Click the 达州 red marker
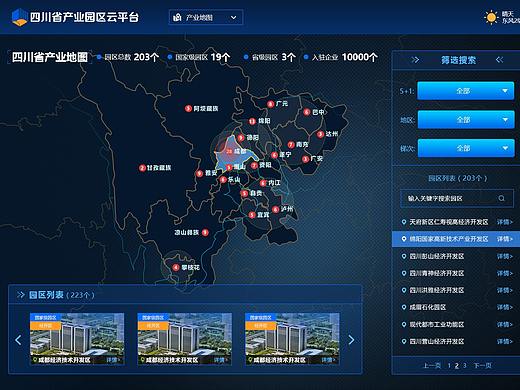 coord(320,134)
